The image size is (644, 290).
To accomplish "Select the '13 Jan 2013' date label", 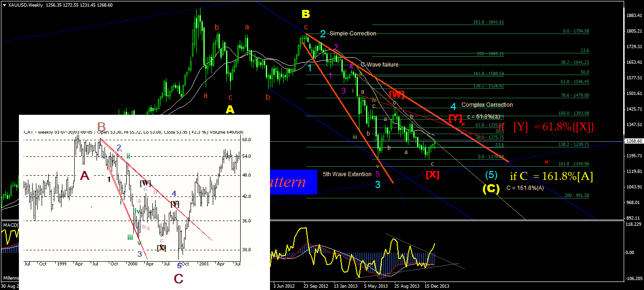I will (345, 286).
